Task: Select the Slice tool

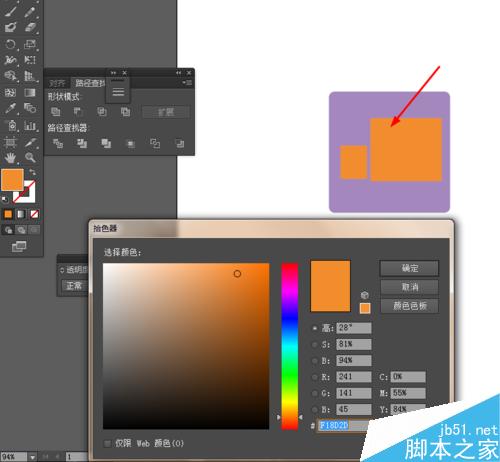Action: pyautogui.click(x=30, y=143)
